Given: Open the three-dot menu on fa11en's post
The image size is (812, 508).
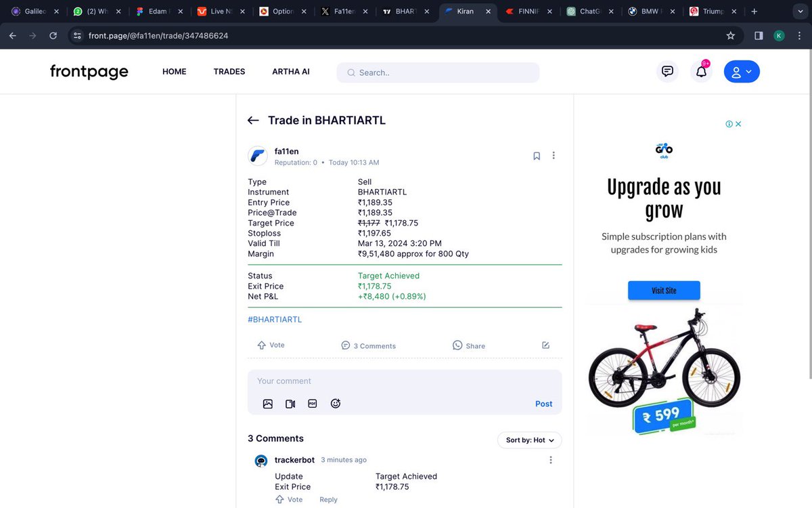Looking at the screenshot, I should pos(554,155).
